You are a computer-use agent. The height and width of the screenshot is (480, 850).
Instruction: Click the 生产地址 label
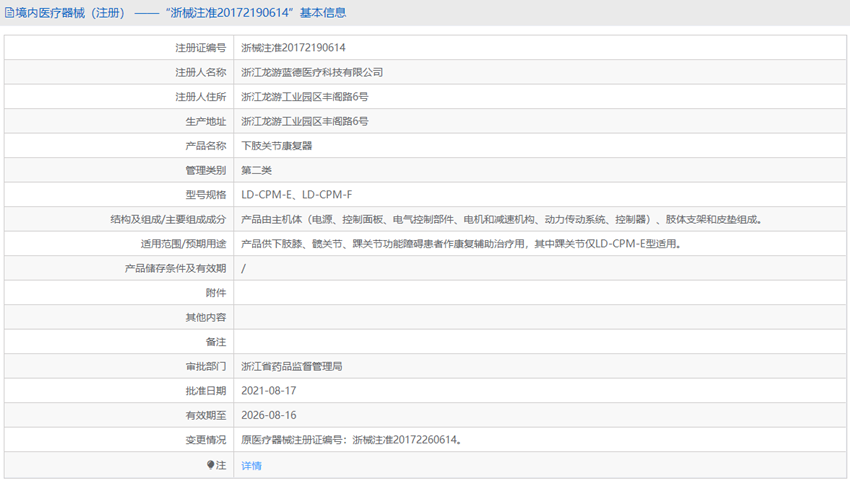point(205,121)
